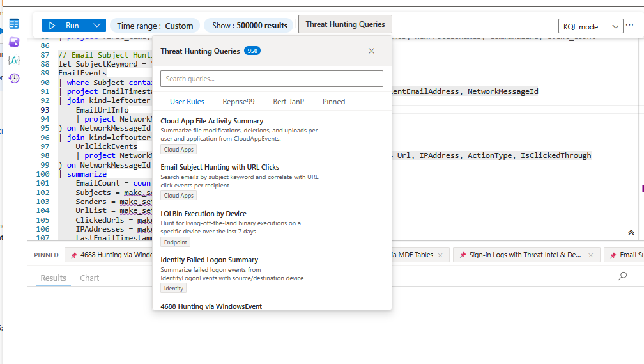Click editor line number 93
This screenshot has height=364, width=644.
tap(45, 110)
